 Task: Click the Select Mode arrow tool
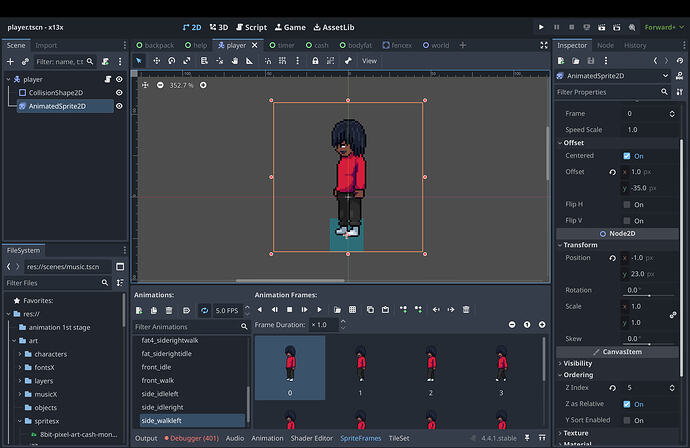point(139,61)
